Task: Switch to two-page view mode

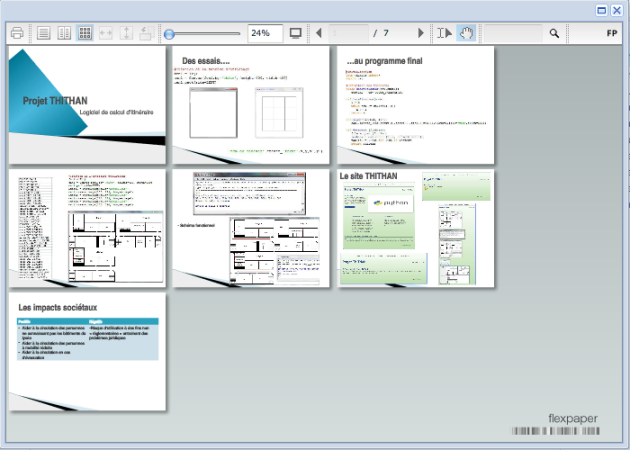Action: tap(64, 33)
